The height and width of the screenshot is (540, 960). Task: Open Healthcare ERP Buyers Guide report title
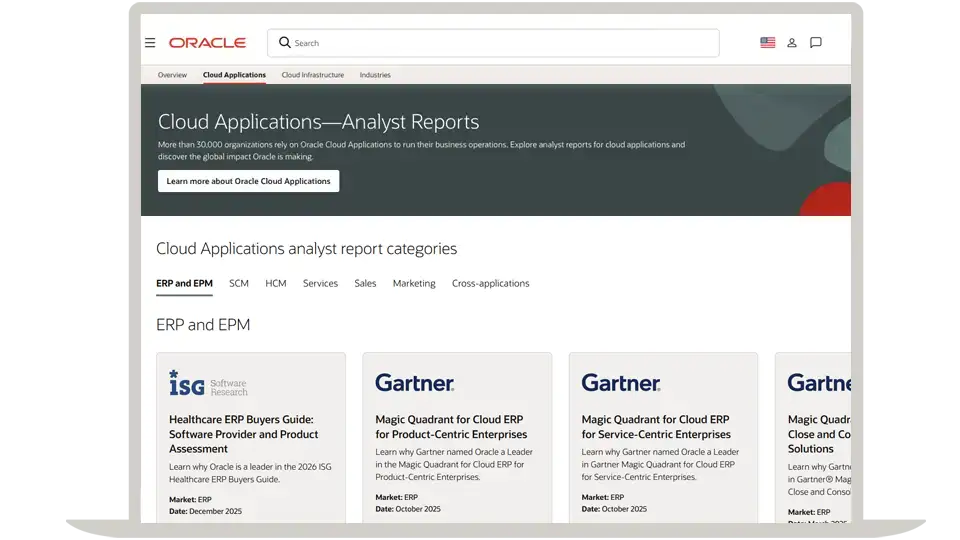click(244, 434)
